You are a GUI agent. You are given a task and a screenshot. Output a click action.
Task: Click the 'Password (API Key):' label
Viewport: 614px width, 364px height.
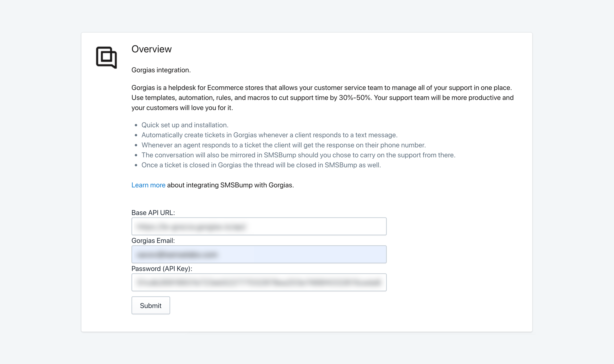click(x=162, y=269)
